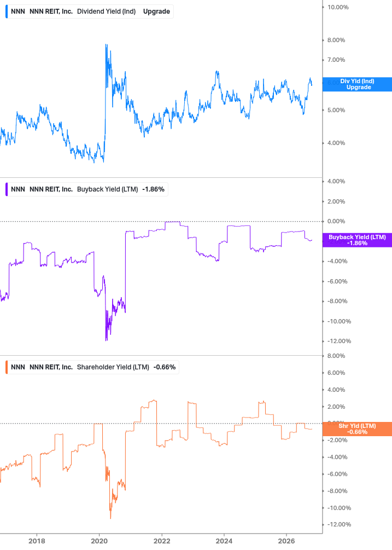Select the NNN ticker in Dividend Yield legend
This screenshot has width=392, height=550.
coord(18,11)
